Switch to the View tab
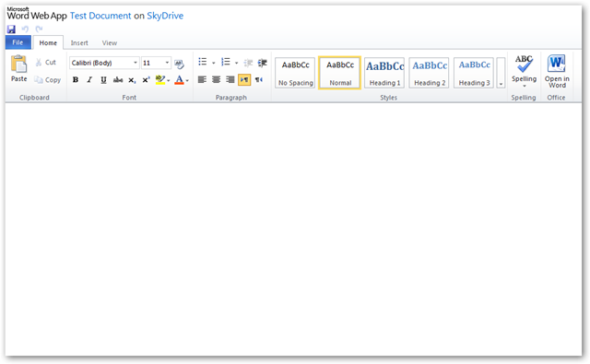This screenshot has height=364, width=590. pos(110,43)
